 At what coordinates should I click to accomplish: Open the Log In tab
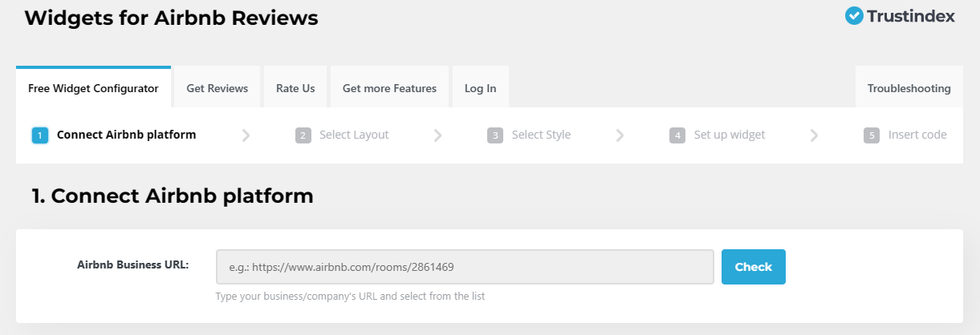point(480,88)
